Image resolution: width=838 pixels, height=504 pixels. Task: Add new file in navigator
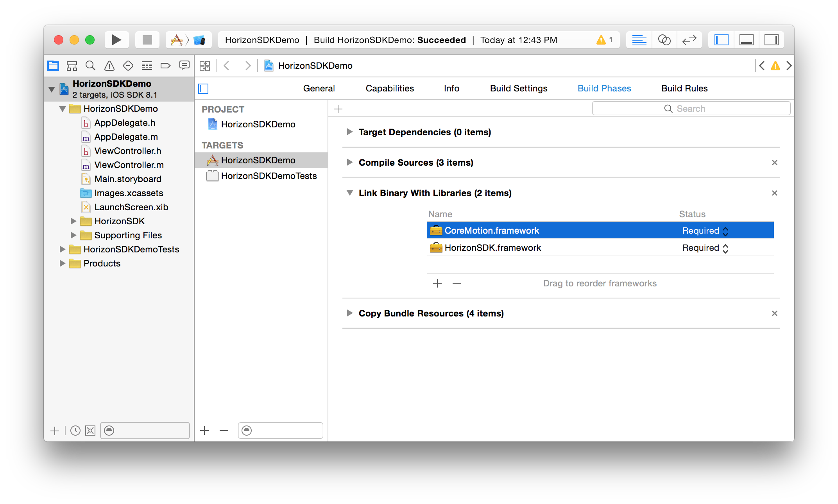[x=55, y=431]
